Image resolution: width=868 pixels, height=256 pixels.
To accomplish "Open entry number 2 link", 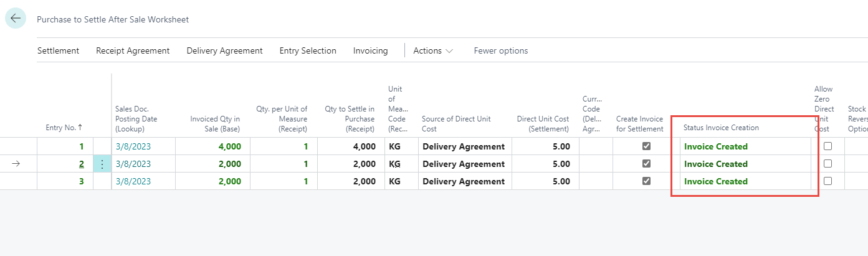I will point(81,164).
